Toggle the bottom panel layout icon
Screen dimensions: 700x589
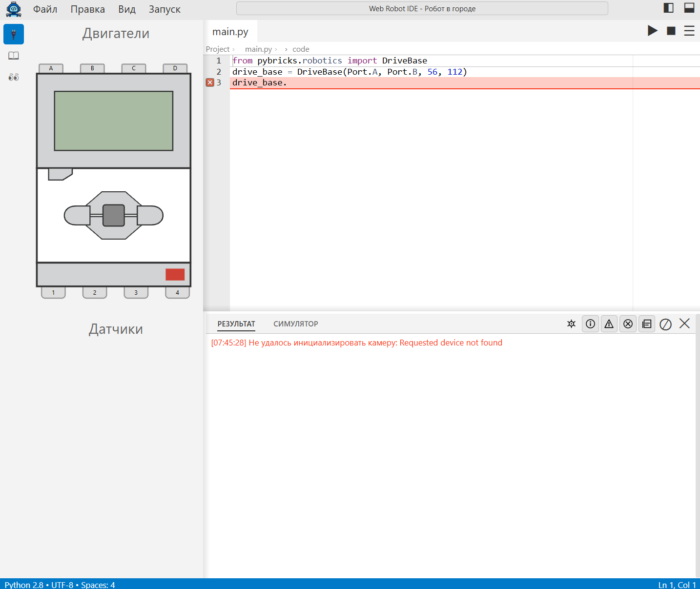tap(689, 8)
